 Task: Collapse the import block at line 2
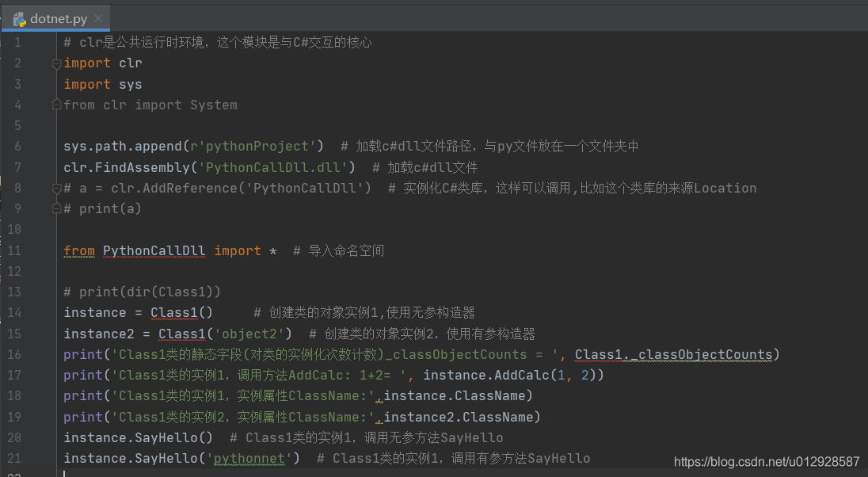(x=55, y=63)
